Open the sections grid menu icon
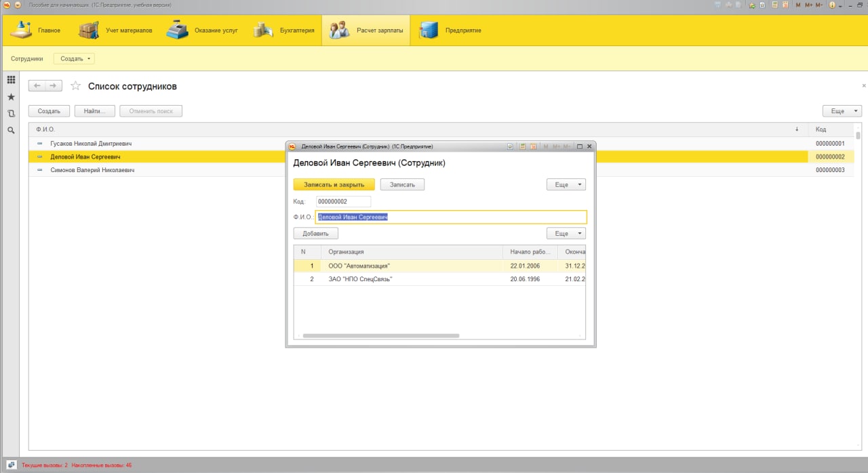The width and height of the screenshot is (868, 473). 11,80
